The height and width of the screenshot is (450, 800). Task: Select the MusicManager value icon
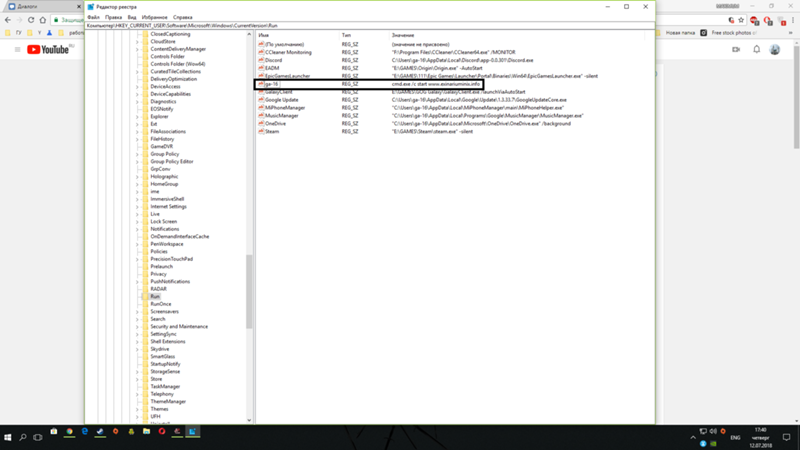(261, 115)
